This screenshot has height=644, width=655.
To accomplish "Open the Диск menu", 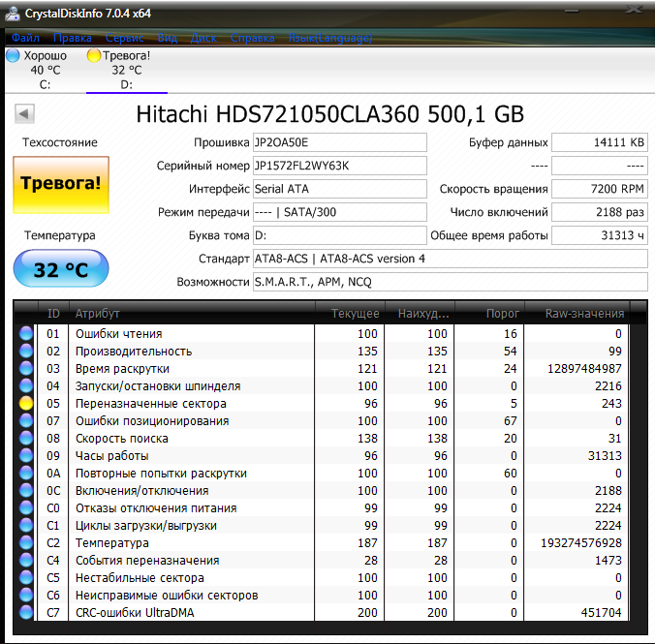I will (203, 38).
